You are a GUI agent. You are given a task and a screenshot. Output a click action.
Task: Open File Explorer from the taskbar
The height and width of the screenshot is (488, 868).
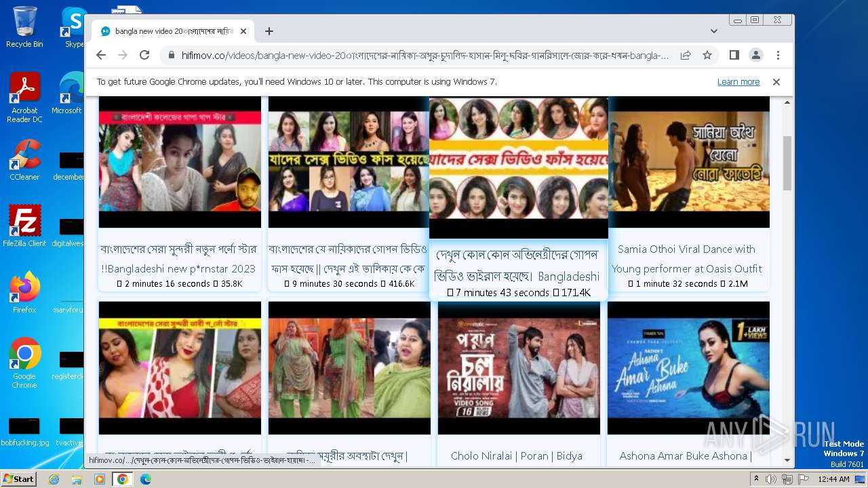click(x=77, y=479)
